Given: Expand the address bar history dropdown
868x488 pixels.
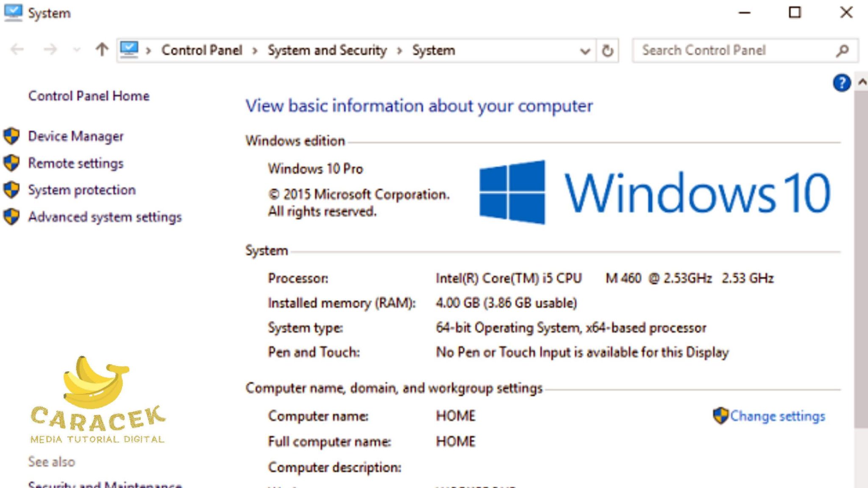Looking at the screenshot, I should coord(585,51).
